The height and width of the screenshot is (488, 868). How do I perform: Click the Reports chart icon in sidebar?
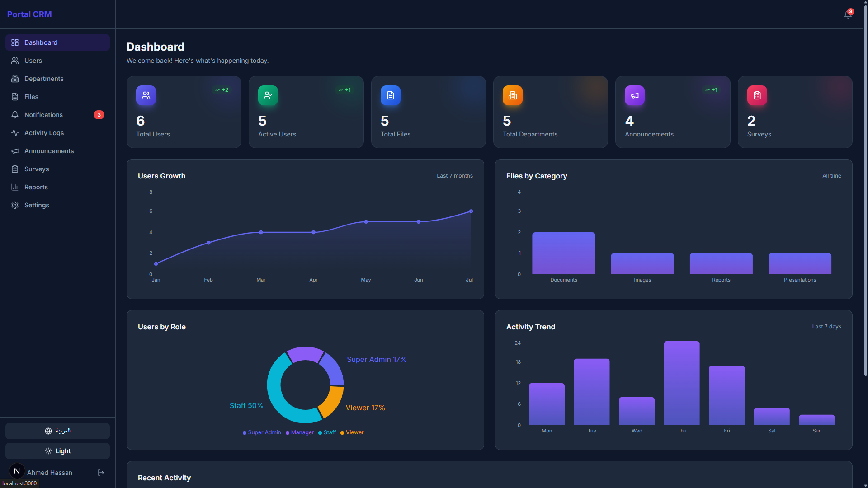tap(15, 187)
